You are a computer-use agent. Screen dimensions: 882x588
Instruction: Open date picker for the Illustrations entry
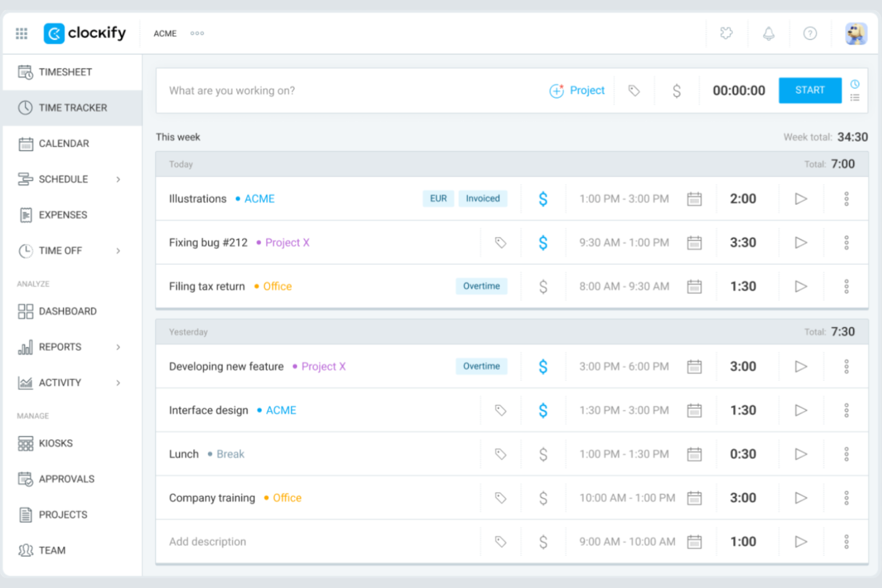(x=695, y=198)
